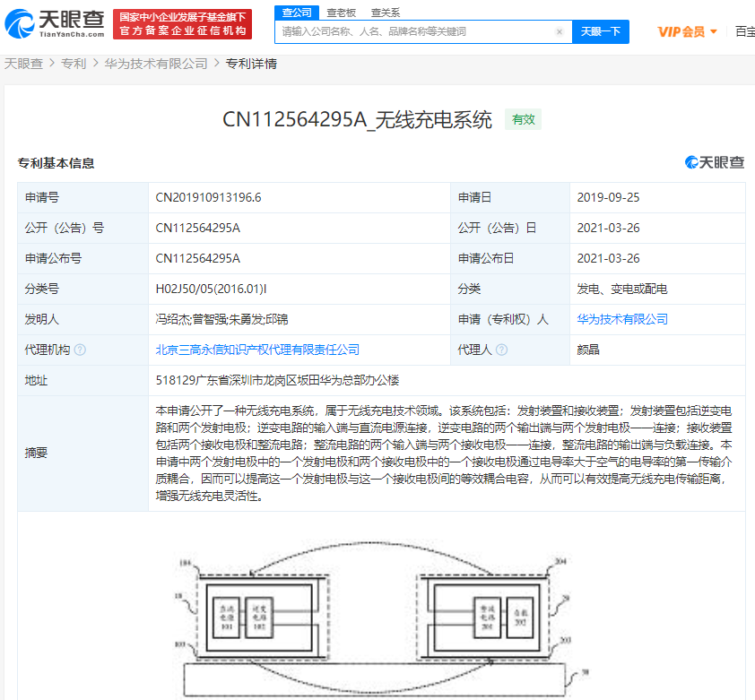Switch to the 查公司 search tab
The image size is (755, 700).
(x=297, y=13)
